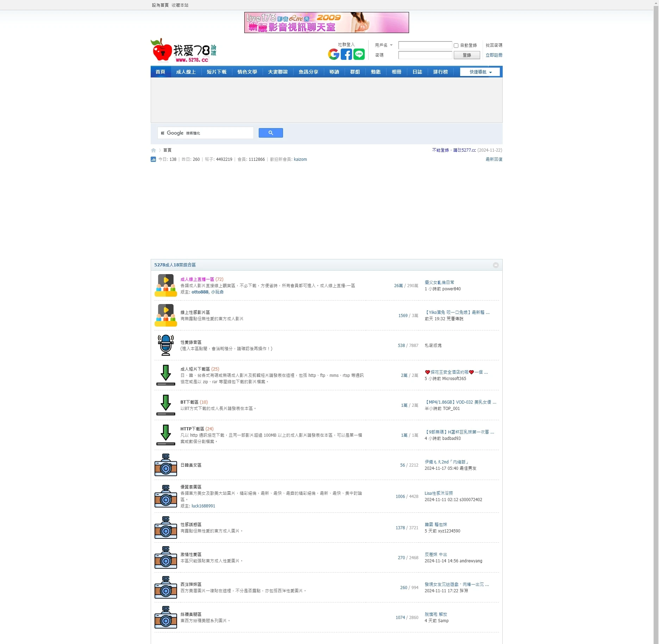Open the BT下載區 download arrow icon
Image resolution: width=659 pixels, height=644 pixels.
click(165, 405)
